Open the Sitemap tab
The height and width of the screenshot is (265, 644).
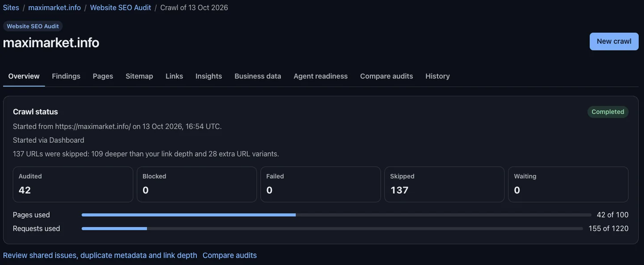tap(139, 76)
